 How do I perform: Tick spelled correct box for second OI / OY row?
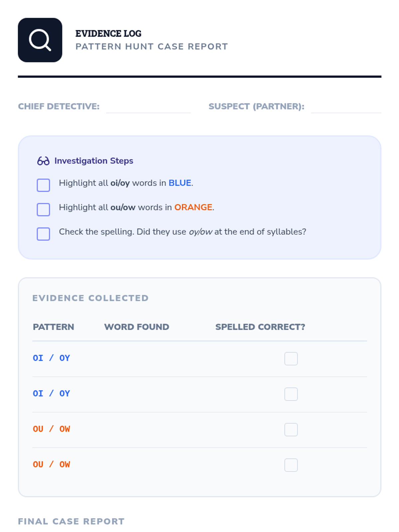291,394
